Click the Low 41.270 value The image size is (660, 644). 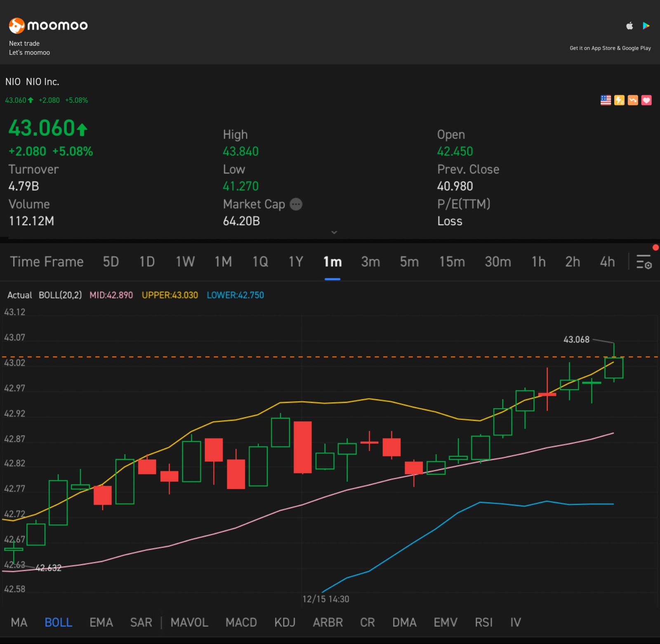click(240, 186)
